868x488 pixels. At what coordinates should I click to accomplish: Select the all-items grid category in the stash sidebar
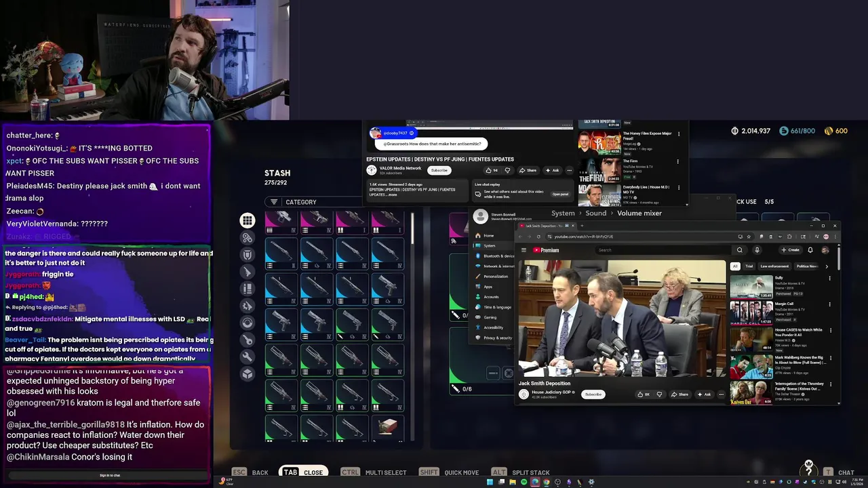pos(248,220)
